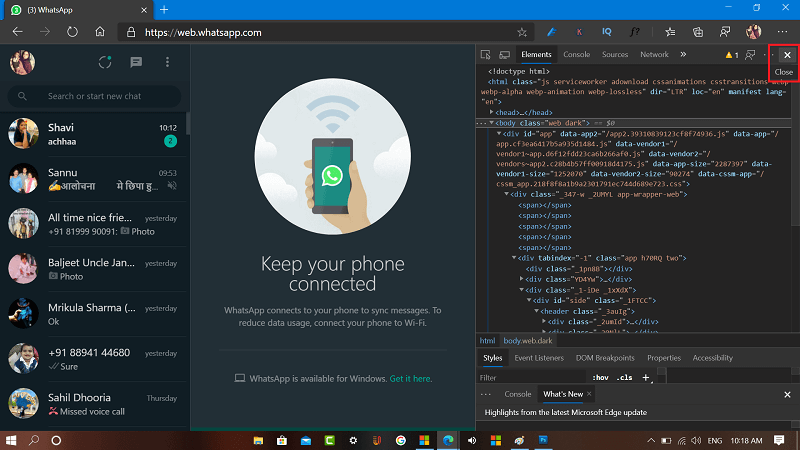Collapse the body class web dark node
The width and height of the screenshot is (800, 450).
point(492,123)
